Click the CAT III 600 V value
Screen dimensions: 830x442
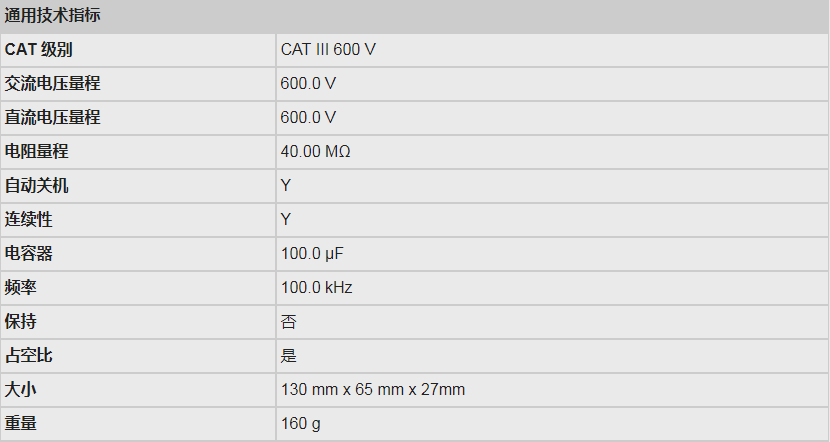point(328,50)
